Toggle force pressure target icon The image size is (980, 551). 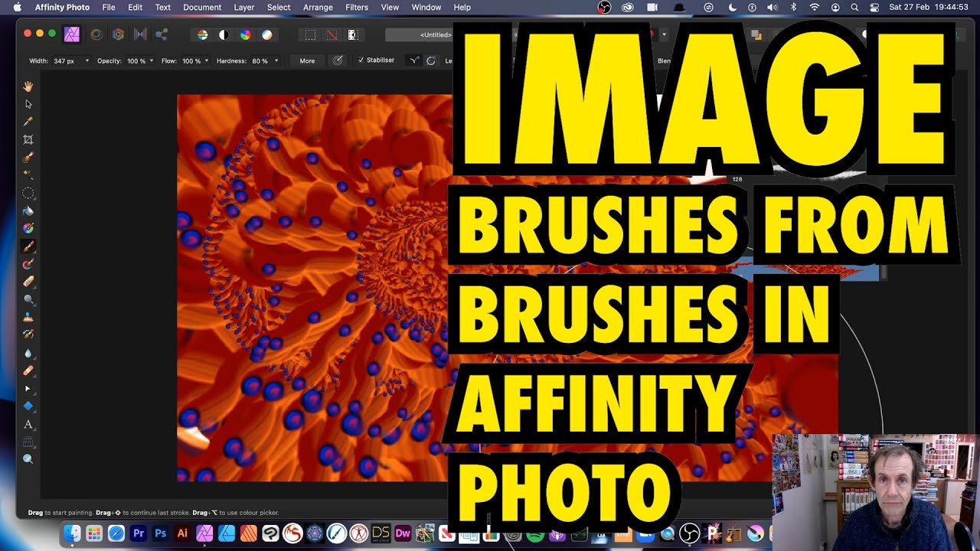[x=338, y=60]
